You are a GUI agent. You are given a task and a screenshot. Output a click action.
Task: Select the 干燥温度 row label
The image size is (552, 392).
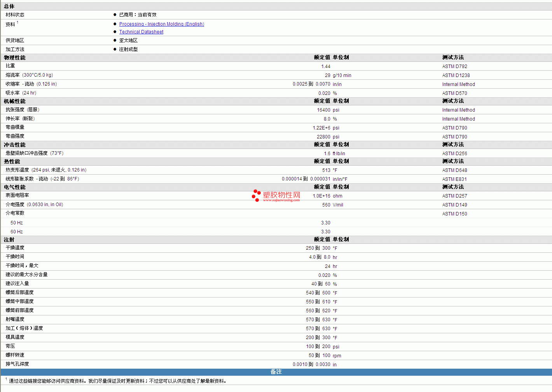click(x=15, y=248)
